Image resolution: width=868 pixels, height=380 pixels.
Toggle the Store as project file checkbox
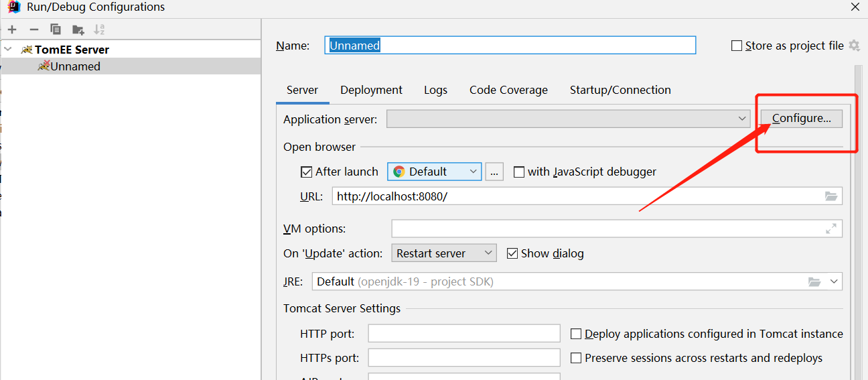coord(737,46)
